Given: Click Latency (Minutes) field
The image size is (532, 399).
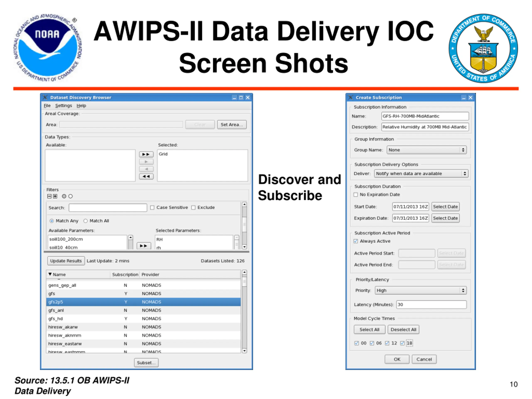Looking at the screenshot, I should tap(431, 304).
